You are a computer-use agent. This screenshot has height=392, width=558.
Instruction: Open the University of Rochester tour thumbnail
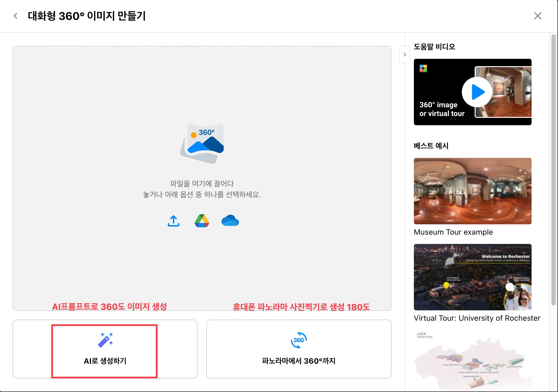(472, 277)
